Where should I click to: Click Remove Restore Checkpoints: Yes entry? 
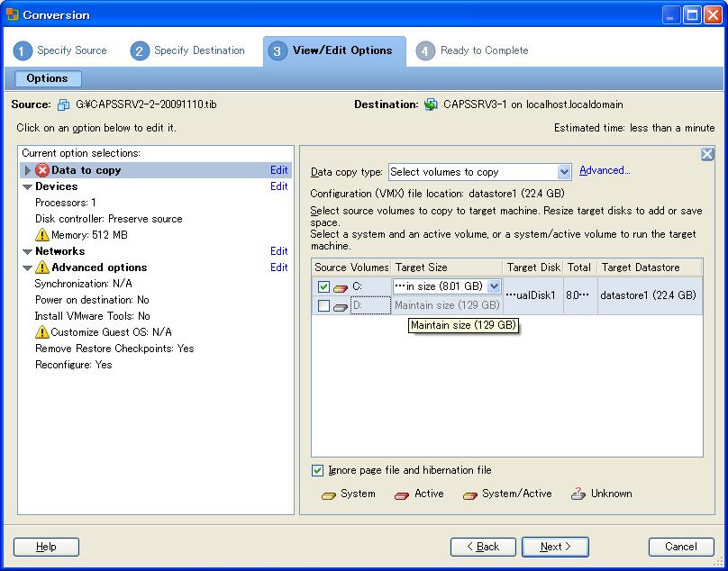tap(114, 349)
